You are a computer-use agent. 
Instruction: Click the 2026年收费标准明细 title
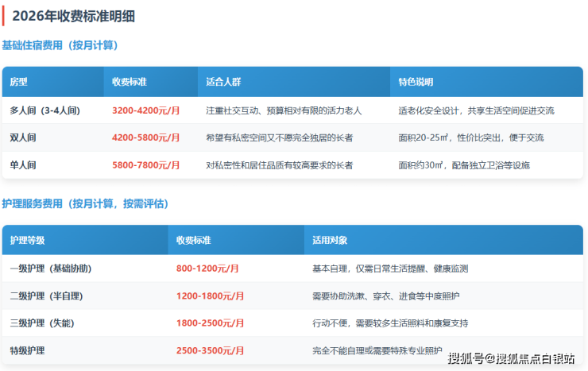[78, 15]
